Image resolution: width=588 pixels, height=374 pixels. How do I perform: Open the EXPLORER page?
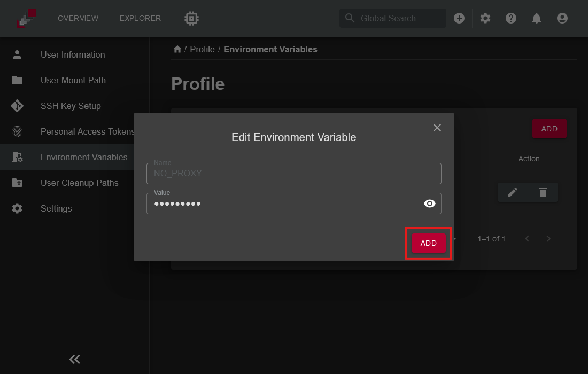point(140,18)
